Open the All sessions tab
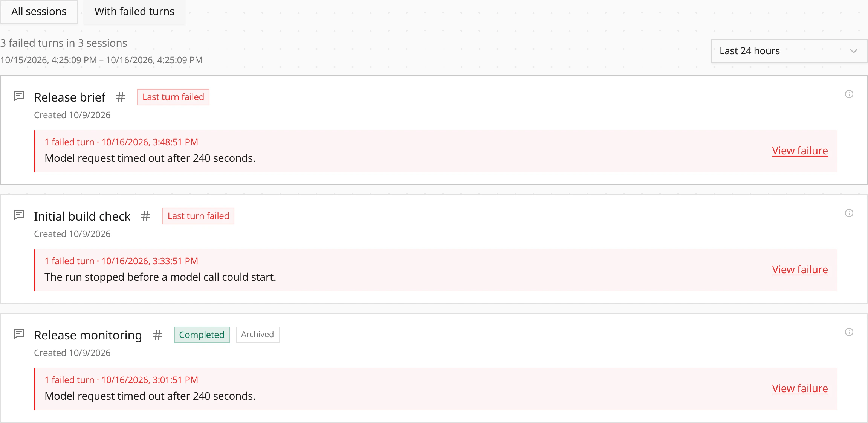Image resolution: width=868 pixels, height=423 pixels. (39, 12)
